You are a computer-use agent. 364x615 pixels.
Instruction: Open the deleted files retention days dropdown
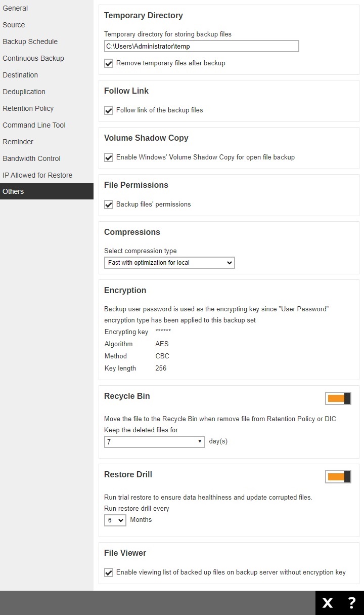pos(154,441)
